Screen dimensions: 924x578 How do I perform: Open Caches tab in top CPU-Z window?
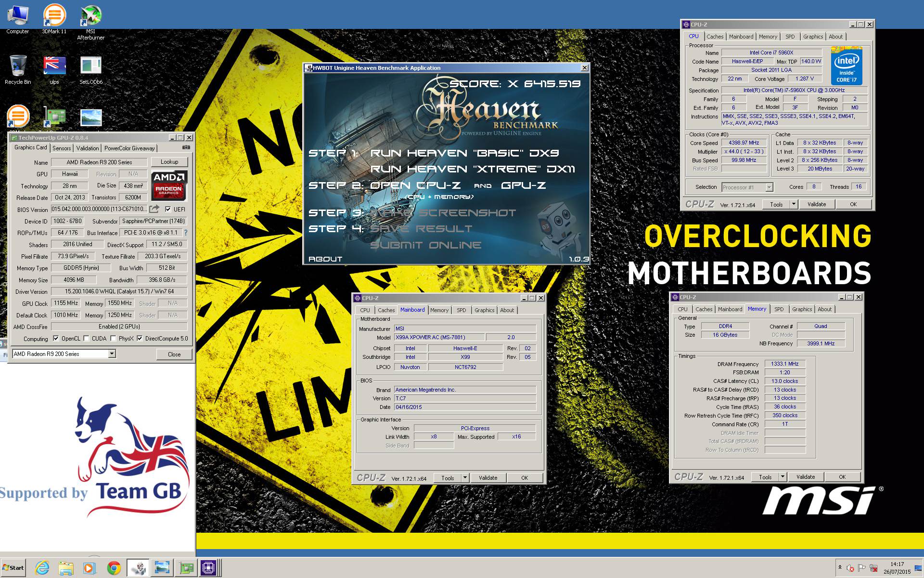click(x=715, y=37)
